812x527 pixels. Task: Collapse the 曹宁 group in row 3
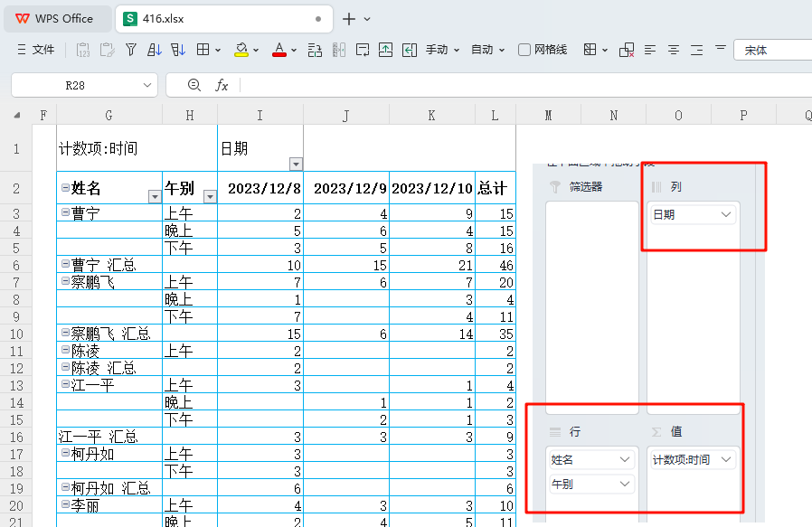coord(65,212)
